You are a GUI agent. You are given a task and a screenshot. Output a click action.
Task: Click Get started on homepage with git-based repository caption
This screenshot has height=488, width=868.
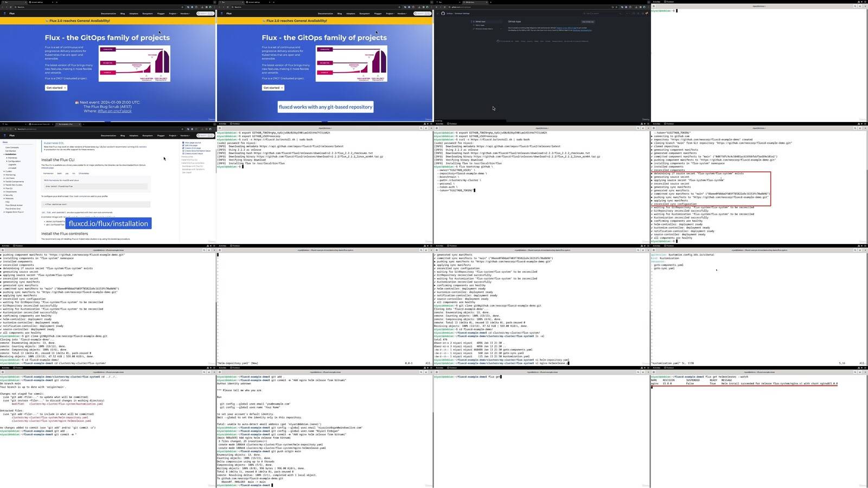point(273,88)
